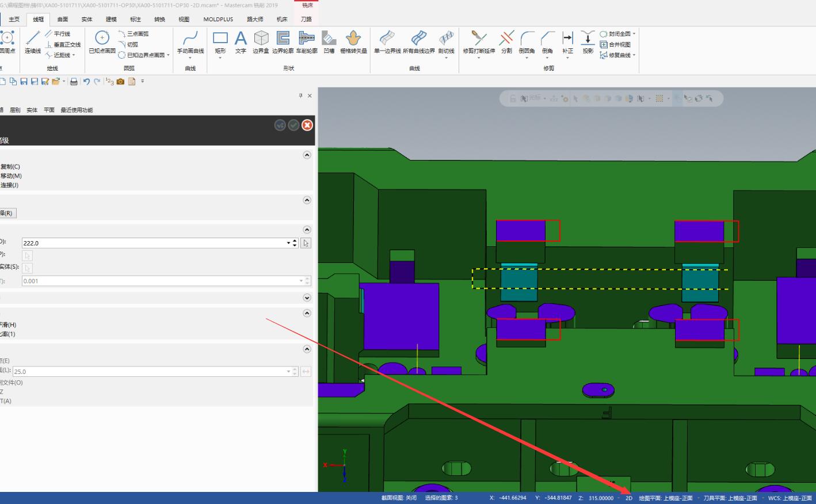Pin the function panel with the pushpin
Image resolution: width=816 pixels, height=504 pixels.
pos(300,96)
